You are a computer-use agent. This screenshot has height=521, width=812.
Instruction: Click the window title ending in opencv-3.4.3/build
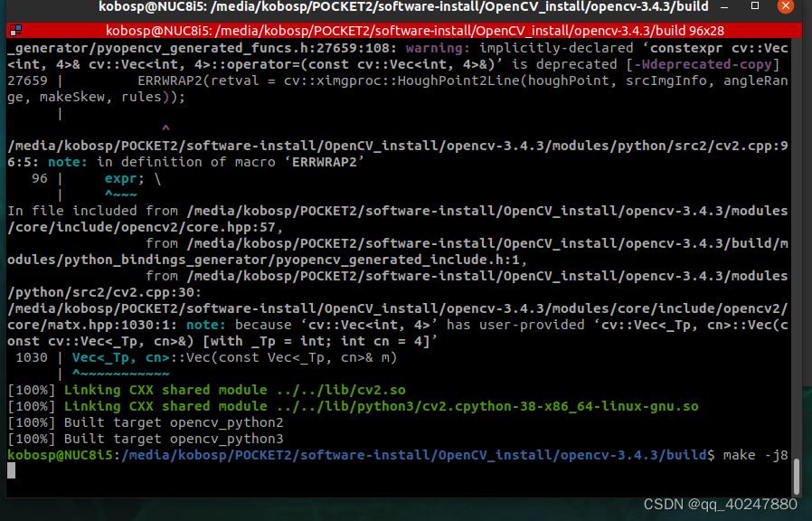403,6
